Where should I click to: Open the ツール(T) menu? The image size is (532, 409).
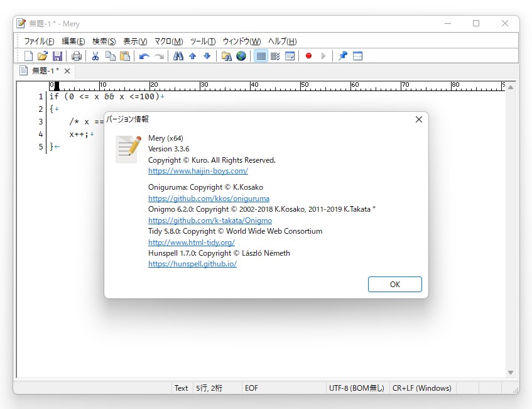(x=203, y=41)
